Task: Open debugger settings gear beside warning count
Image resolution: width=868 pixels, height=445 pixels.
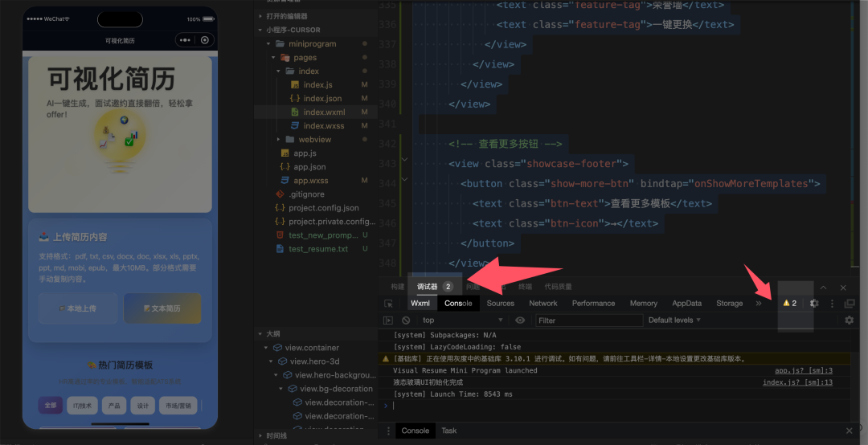Action: pos(814,304)
